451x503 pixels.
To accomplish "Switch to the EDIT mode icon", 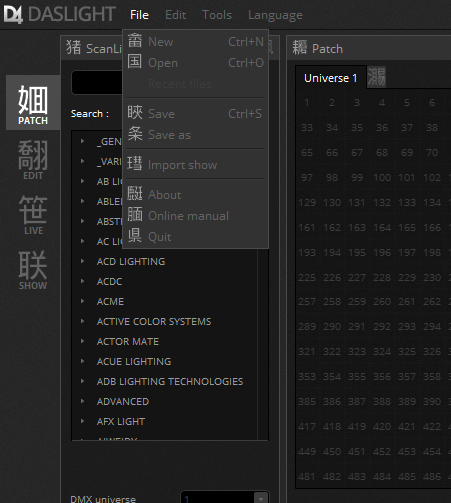I will point(33,159).
